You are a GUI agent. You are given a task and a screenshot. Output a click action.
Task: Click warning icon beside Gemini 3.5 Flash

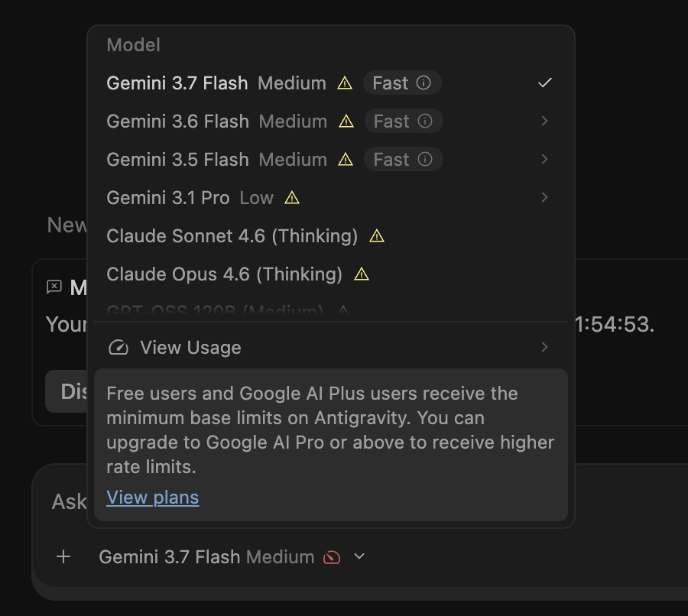346,159
